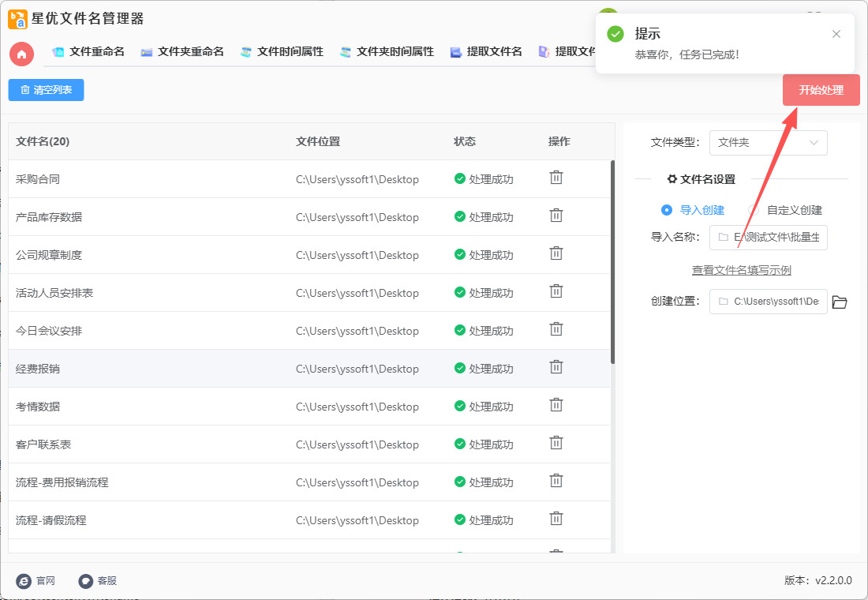Delete the 采购合同 row with trash icon
The height and width of the screenshot is (600, 868).
click(556, 178)
